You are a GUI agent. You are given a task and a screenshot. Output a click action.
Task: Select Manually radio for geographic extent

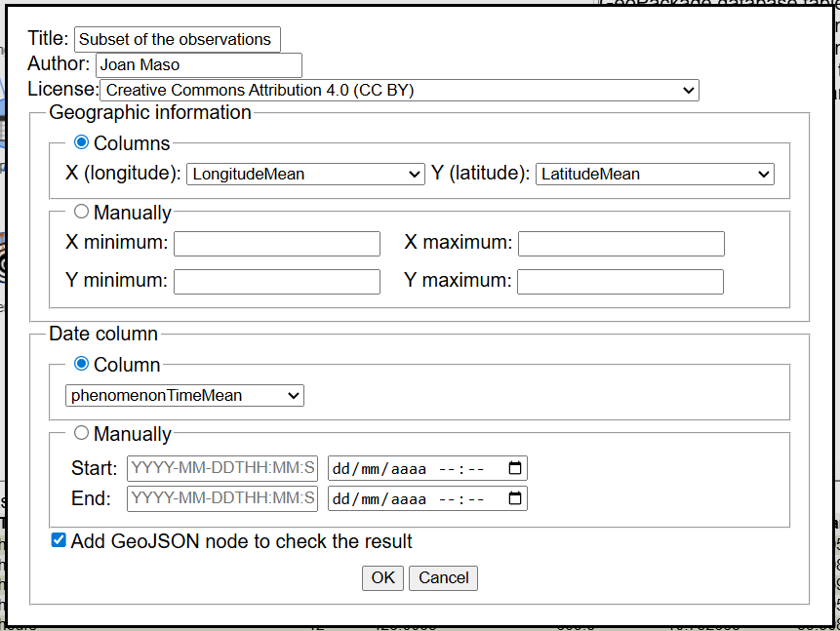(x=81, y=212)
